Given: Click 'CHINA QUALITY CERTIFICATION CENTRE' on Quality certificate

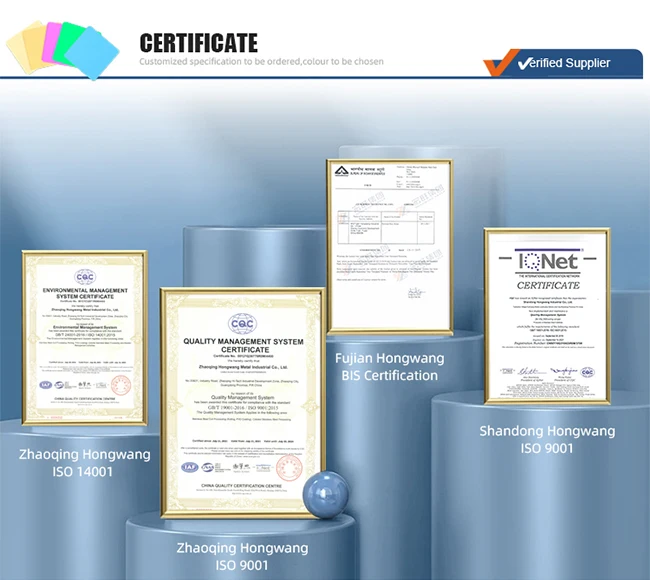Looking at the screenshot, I should pos(241,485).
